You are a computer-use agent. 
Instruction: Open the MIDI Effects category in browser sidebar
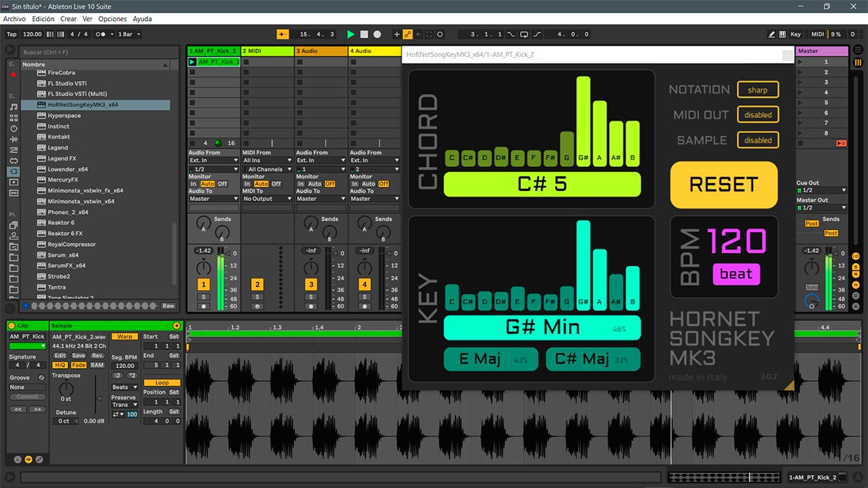pyautogui.click(x=14, y=150)
